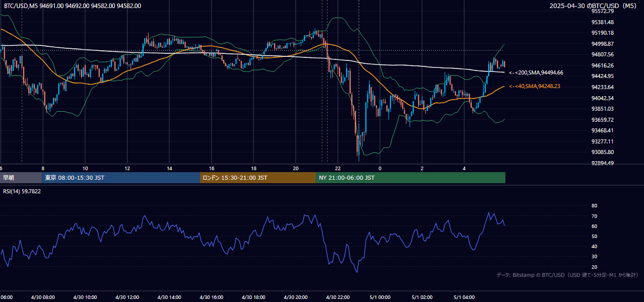This screenshot has width=644, height=302.
Task: Click hour tick 14 under price chart
Action: point(169,168)
